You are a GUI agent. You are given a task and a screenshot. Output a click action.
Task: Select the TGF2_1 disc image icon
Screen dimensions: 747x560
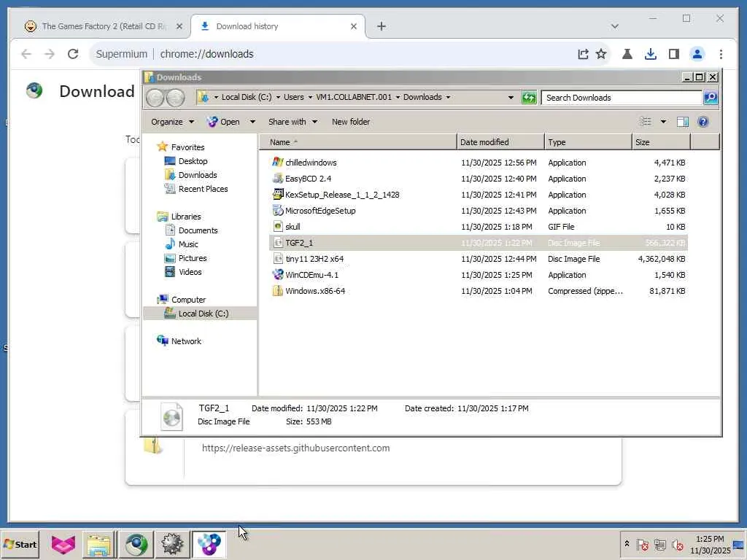coord(278,243)
